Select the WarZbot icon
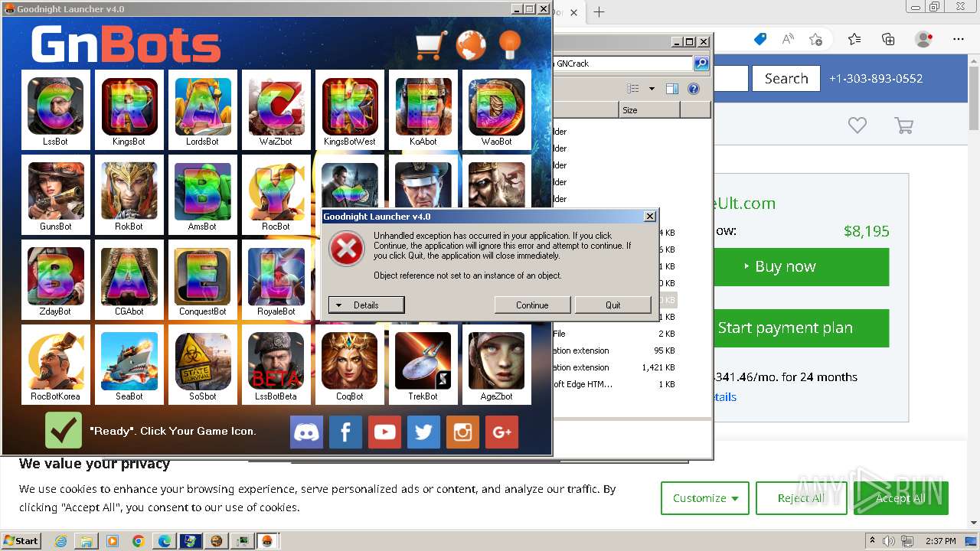Screen dimensions: 980x551 [x=276, y=109]
